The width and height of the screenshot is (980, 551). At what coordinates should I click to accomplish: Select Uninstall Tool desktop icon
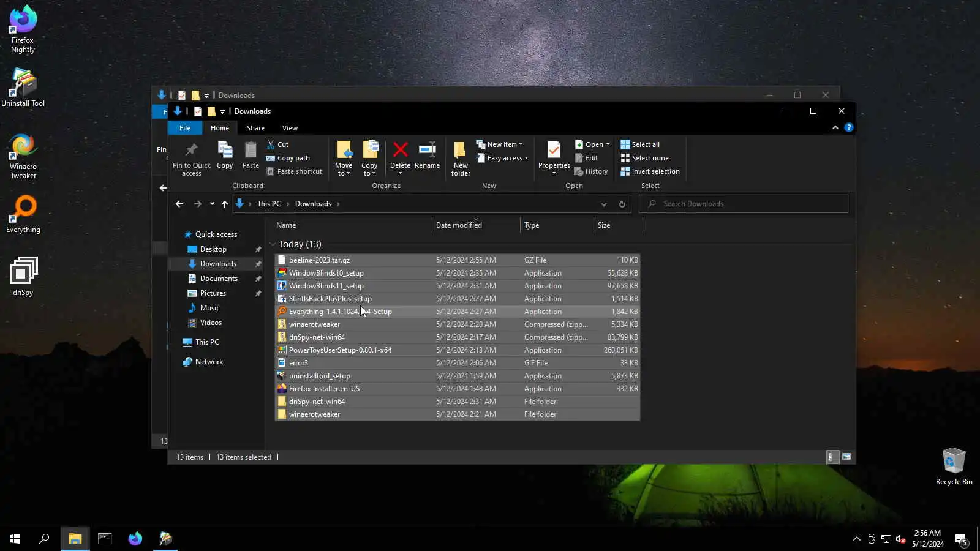[23, 88]
